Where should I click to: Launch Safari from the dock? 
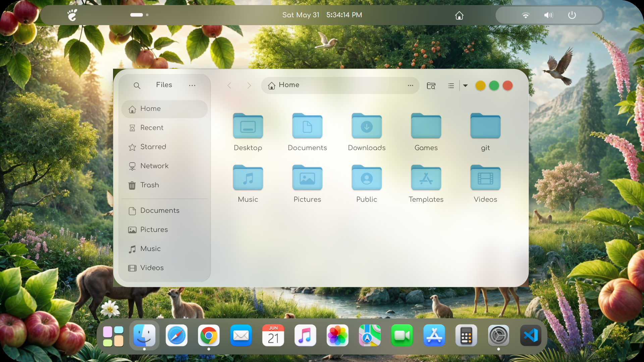coord(176,336)
